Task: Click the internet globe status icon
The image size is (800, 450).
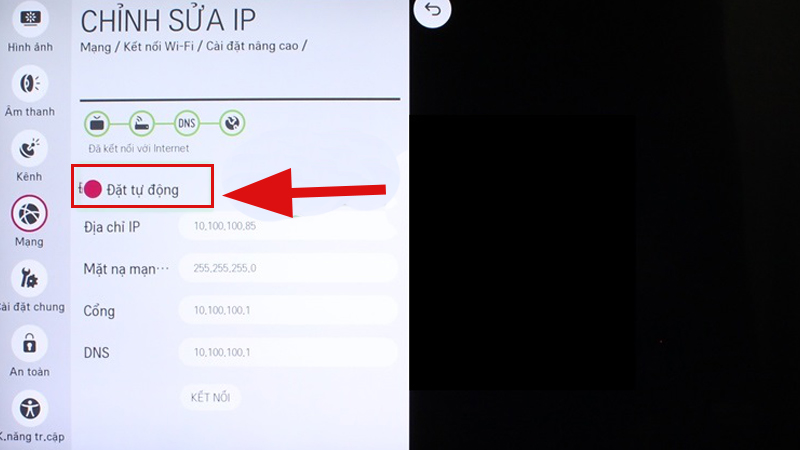Action: [232, 123]
